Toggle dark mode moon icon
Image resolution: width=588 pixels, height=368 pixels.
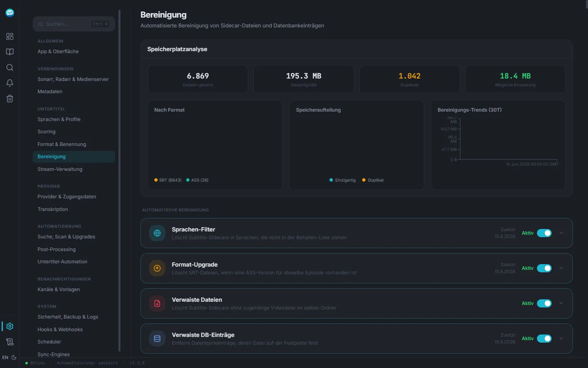(14, 357)
